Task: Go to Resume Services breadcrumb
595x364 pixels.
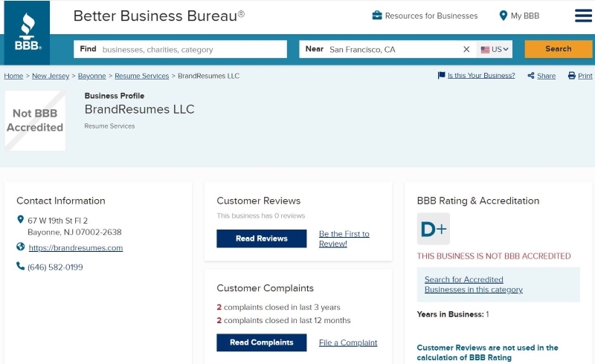Action: pyautogui.click(x=141, y=76)
